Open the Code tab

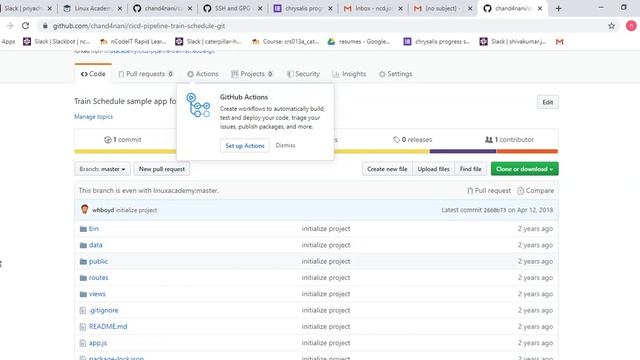click(93, 74)
